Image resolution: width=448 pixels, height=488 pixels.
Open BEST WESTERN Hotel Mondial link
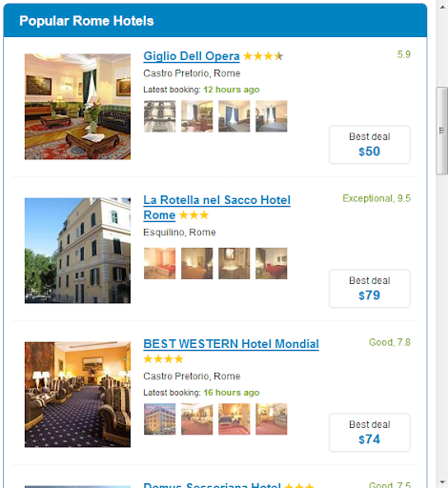coord(231,344)
